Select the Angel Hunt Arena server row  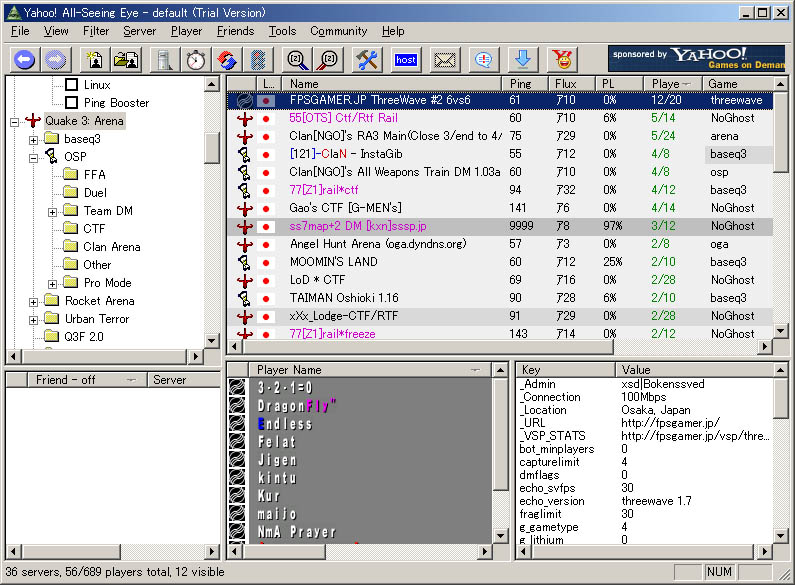[x=500, y=244]
